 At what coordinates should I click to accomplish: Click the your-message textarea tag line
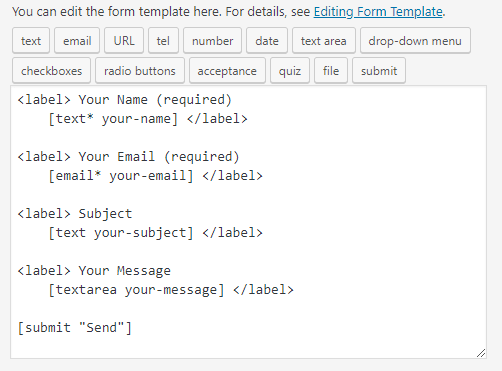pyautogui.click(x=171, y=290)
